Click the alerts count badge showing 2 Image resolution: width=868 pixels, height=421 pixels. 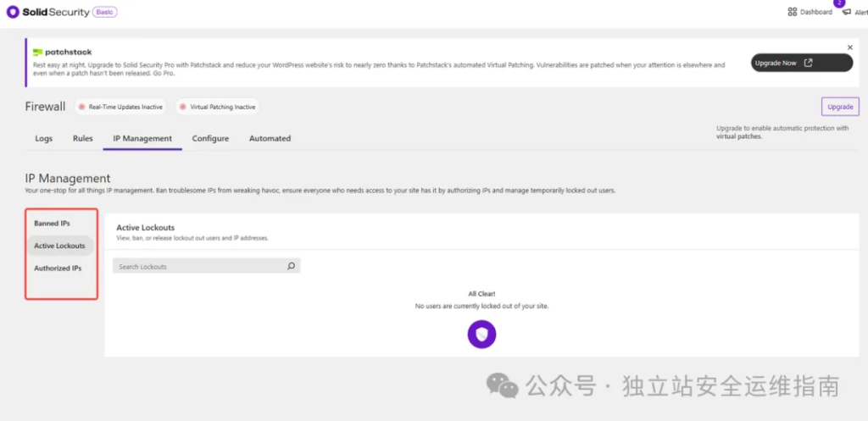pyautogui.click(x=839, y=3)
